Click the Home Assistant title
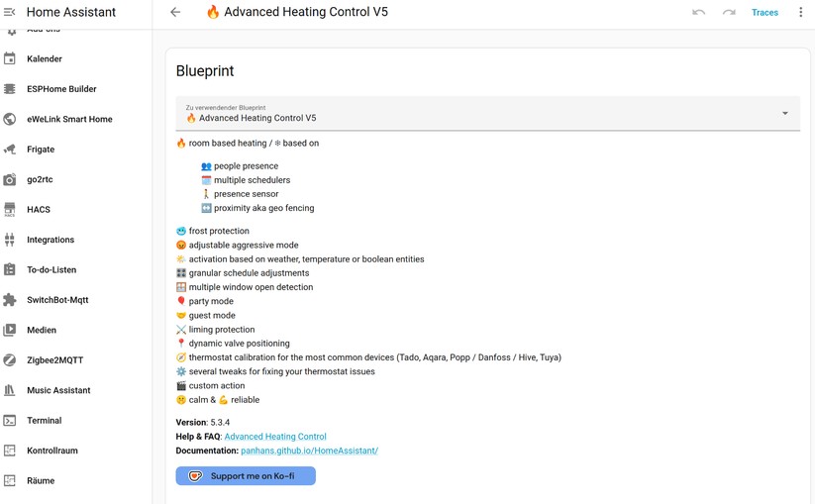815x504 pixels. coord(71,12)
